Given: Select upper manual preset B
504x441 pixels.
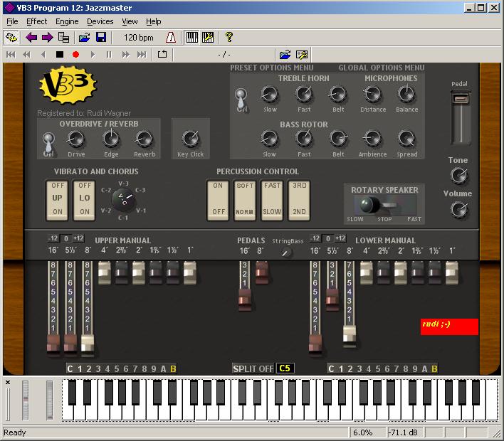Looking at the screenshot, I should click(173, 369).
